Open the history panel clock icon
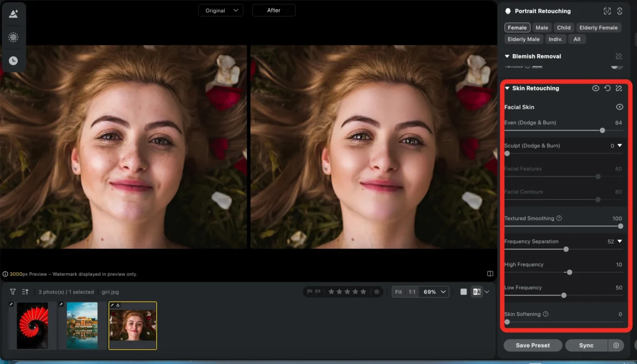 [x=13, y=60]
